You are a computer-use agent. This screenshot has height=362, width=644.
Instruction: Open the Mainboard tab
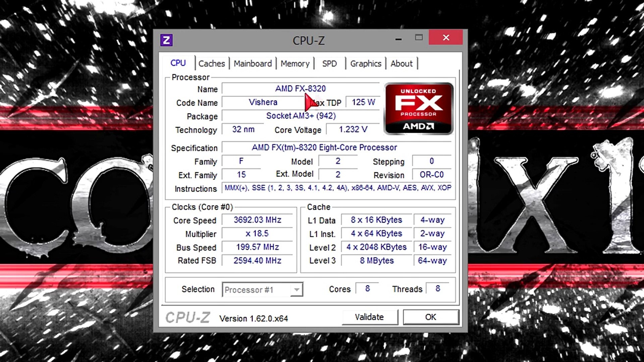tap(253, 64)
